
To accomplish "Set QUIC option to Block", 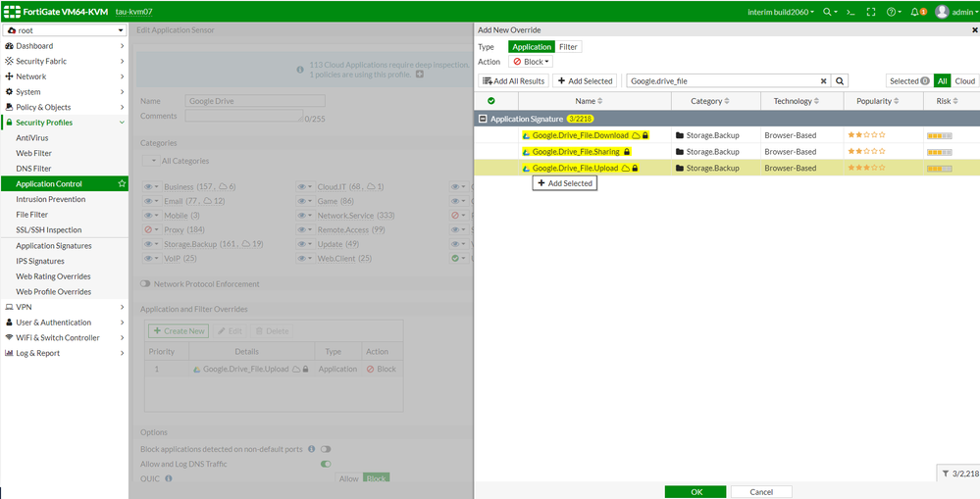I will tap(377, 479).
